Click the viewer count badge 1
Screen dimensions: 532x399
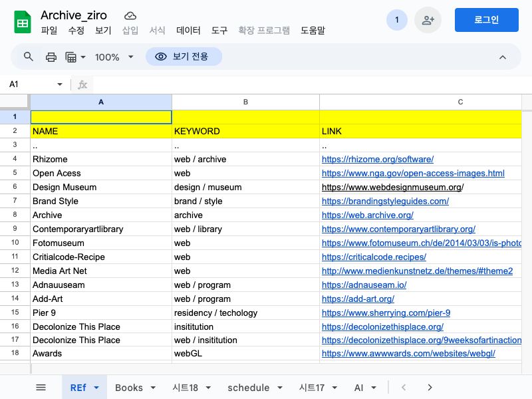[x=396, y=20]
